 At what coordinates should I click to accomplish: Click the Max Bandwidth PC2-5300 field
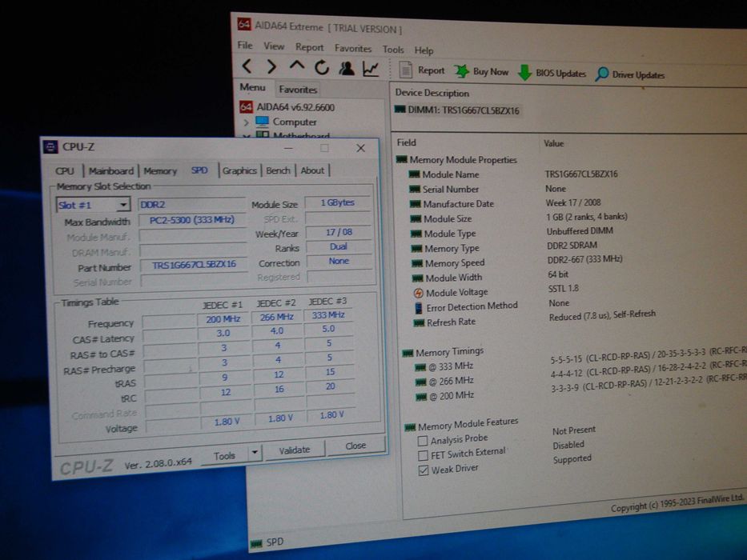pyautogui.click(x=191, y=220)
